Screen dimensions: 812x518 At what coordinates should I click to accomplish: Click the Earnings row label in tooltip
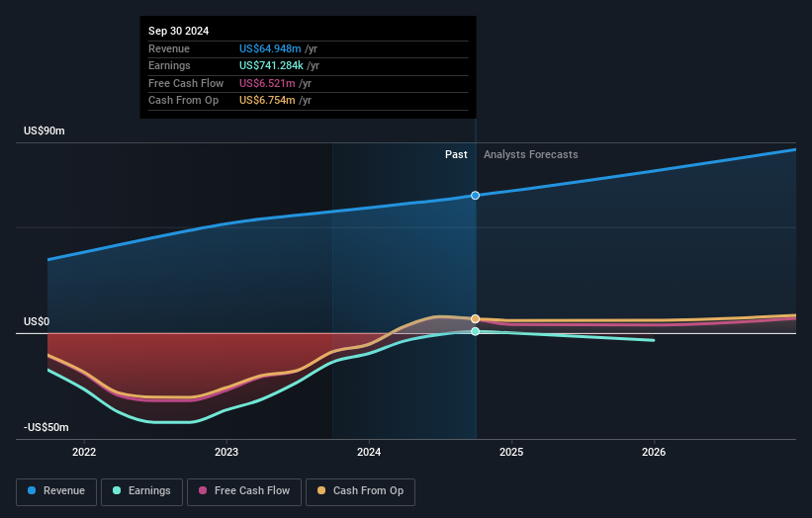(169, 65)
